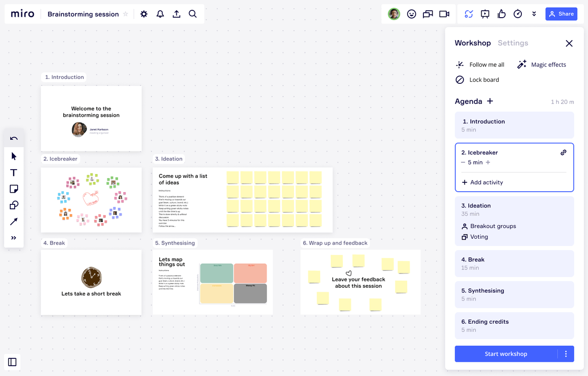Toggle the frames panel in the bottom left
This screenshot has width=588, height=376.
[12, 362]
